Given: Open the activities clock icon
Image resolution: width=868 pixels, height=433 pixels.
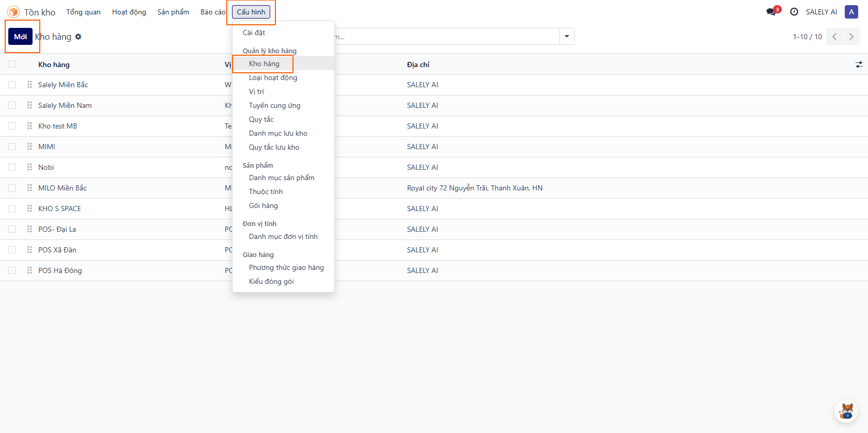Looking at the screenshot, I should click(794, 12).
